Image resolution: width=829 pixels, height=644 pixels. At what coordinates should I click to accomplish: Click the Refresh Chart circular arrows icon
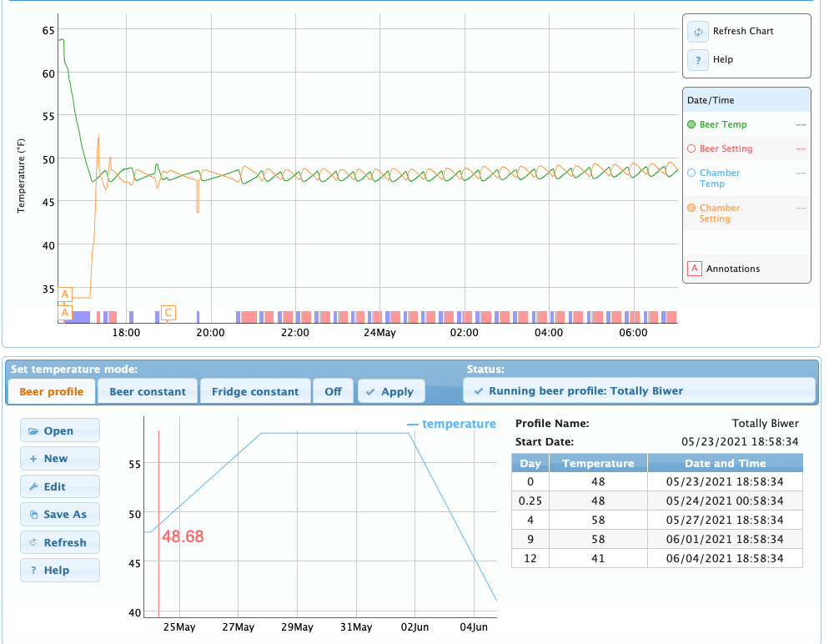click(698, 32)
